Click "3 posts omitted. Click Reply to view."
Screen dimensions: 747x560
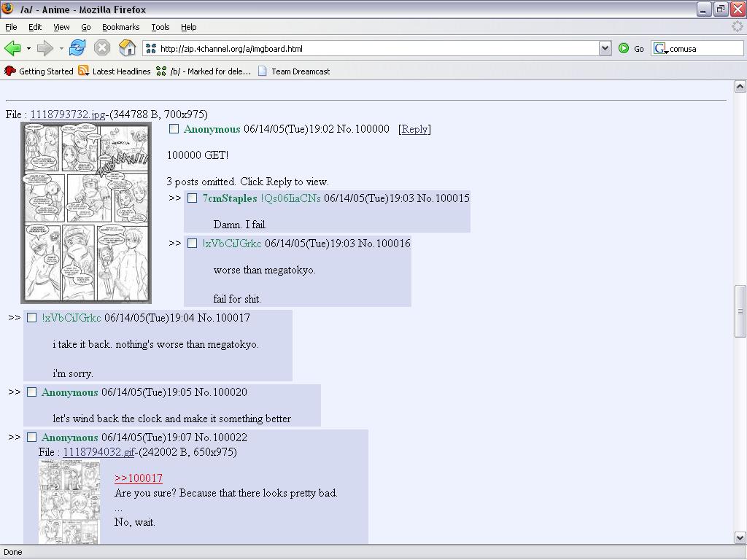click(248, 182)
